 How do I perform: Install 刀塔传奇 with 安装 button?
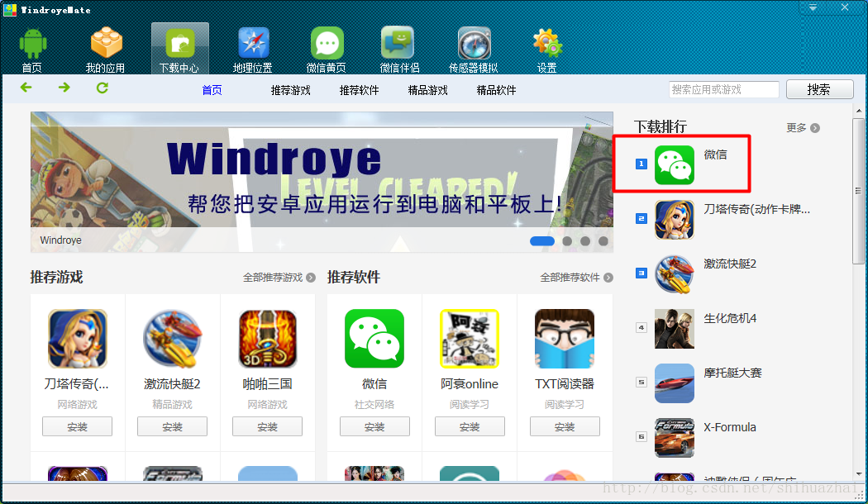click(78, 426)
